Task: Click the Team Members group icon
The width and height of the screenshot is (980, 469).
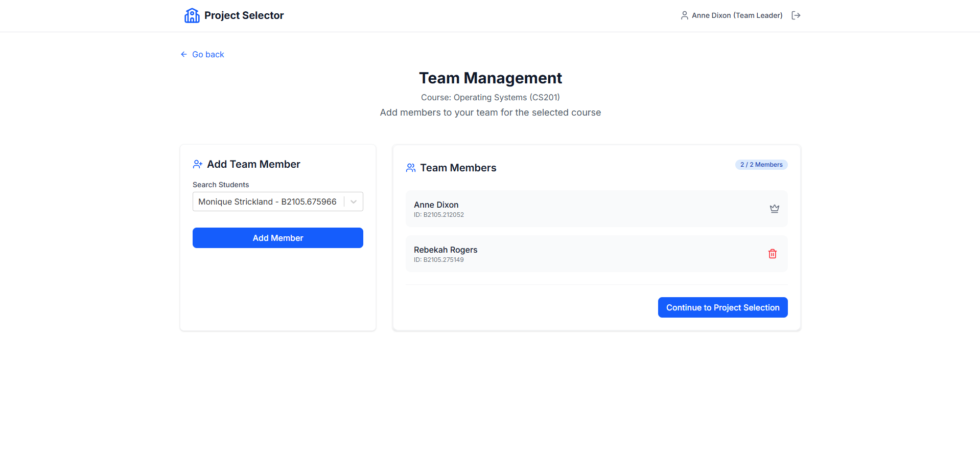Action: pos(411,168)
